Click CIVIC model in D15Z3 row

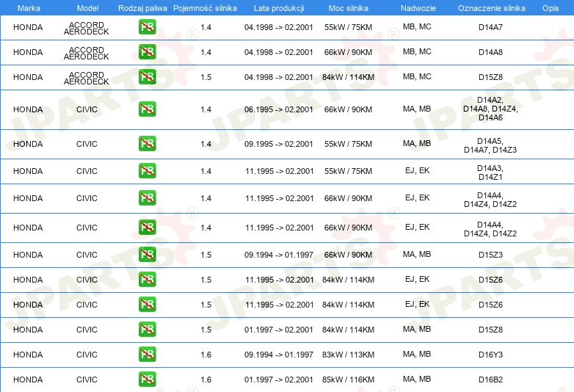(87, 255)
